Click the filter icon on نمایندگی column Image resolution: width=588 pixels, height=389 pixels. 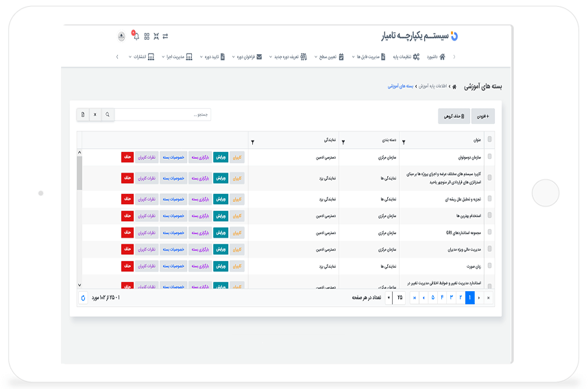tap(253, 142)
